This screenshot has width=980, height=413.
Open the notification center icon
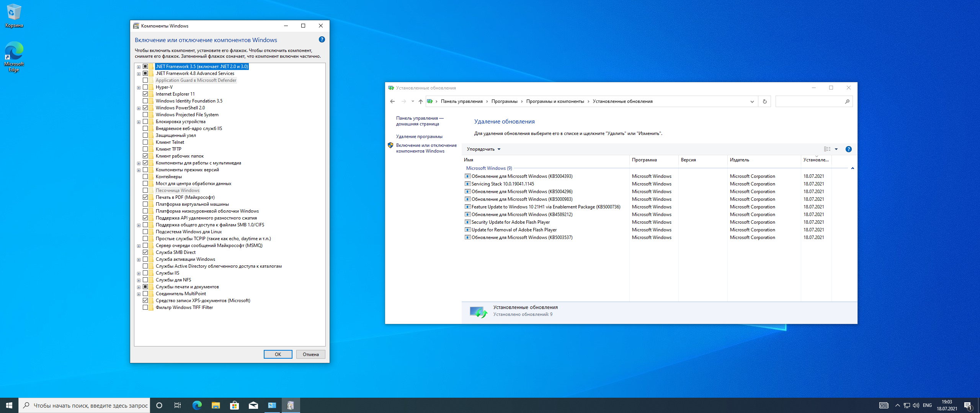[968, 405]
